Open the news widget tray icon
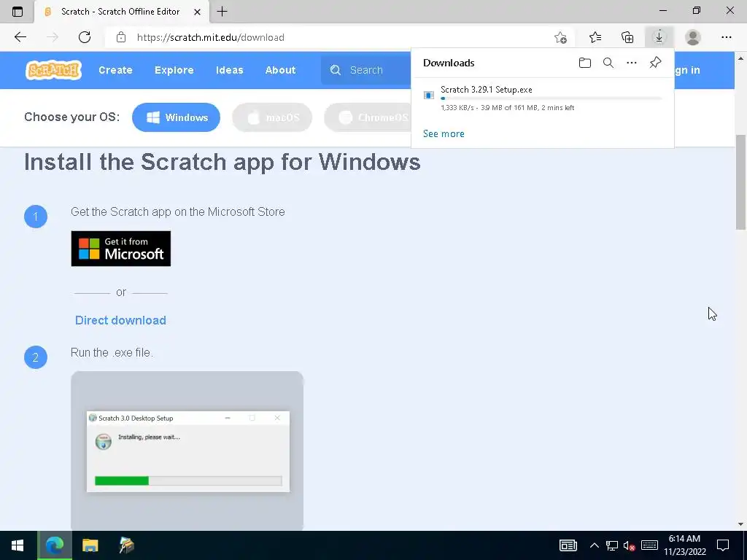Viewport: 747px width, 560px height. pyautogui.click(x=568, y=545)
